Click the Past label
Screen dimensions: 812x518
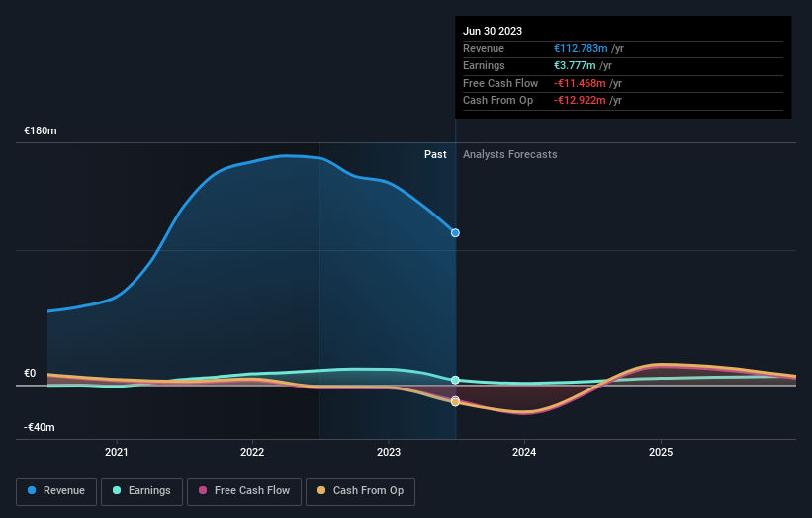click(435, 154)
